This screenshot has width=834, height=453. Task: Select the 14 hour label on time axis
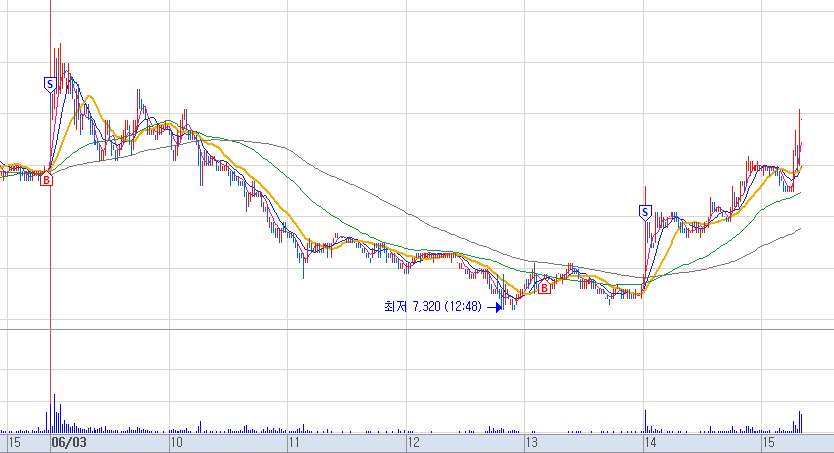(650, 442)
